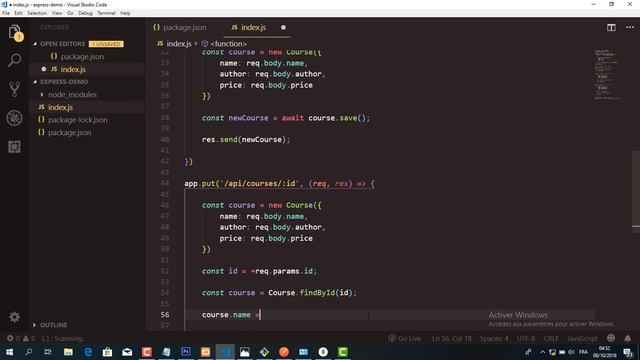The height and width of the screenshot is (360, 640).
Task: Click line number 56 in gutter
Action: (164, 315)
